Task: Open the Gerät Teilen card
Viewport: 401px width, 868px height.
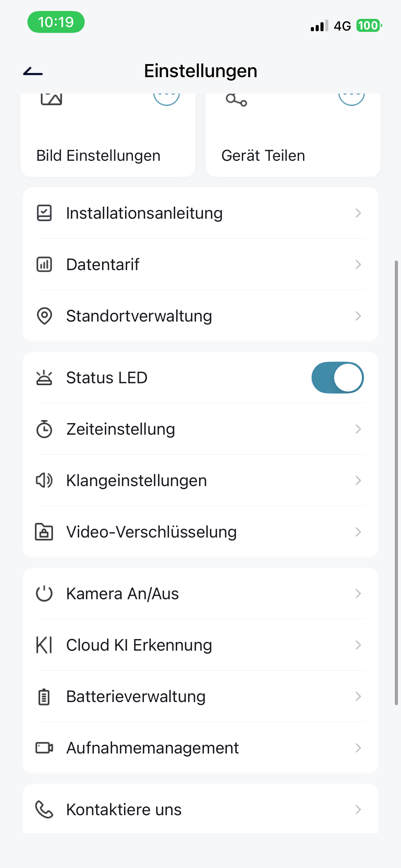Action: point(293,144)
